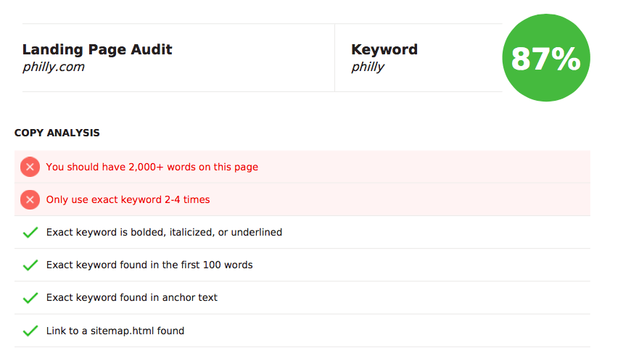Viewport: 631px width, 364px height.
Task: Select the philly keyword value
Action: coord(368,67)
